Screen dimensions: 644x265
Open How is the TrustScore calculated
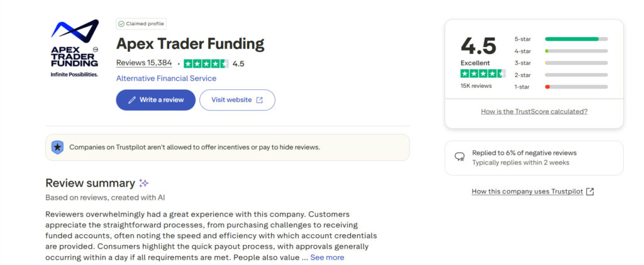[x=534, y=111]
